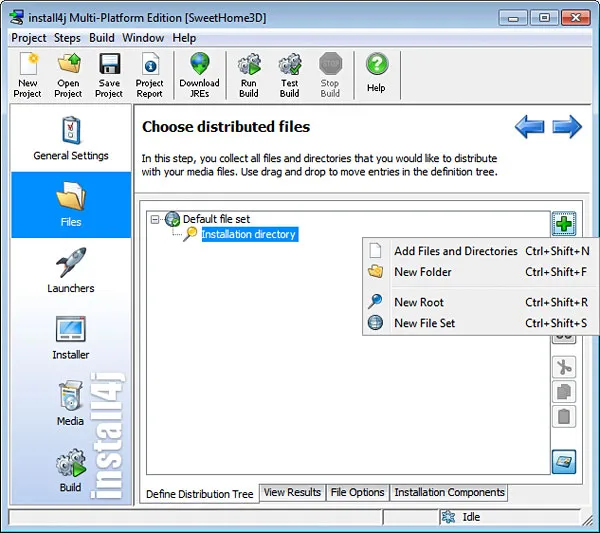Click the New Project toolbar icon
This screenshot has width=600, height=533.
[x=27, y=75]
